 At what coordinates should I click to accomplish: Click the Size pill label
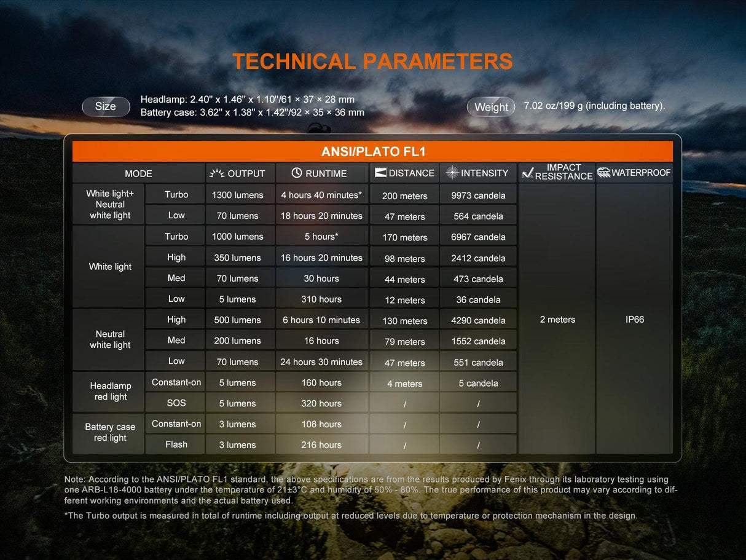(106, 106)
